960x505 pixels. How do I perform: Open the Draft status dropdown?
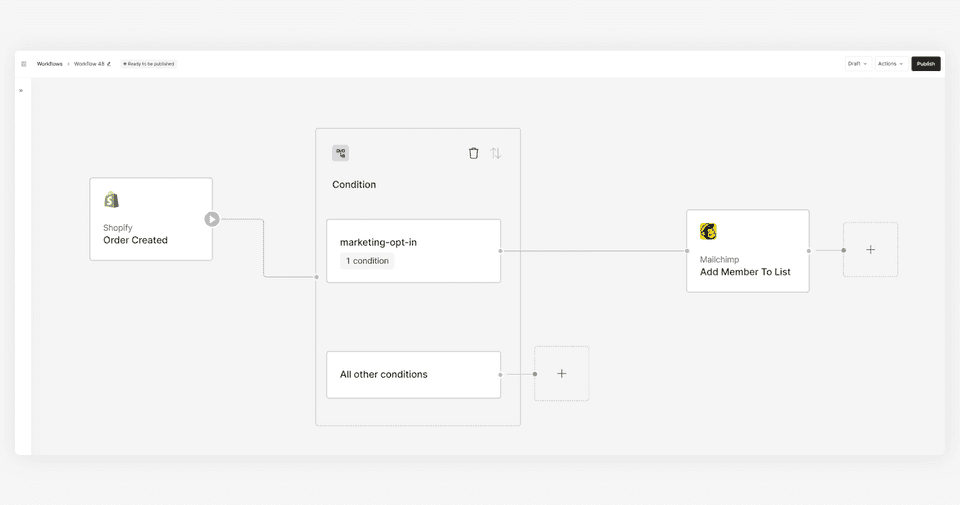click(858, 64)
